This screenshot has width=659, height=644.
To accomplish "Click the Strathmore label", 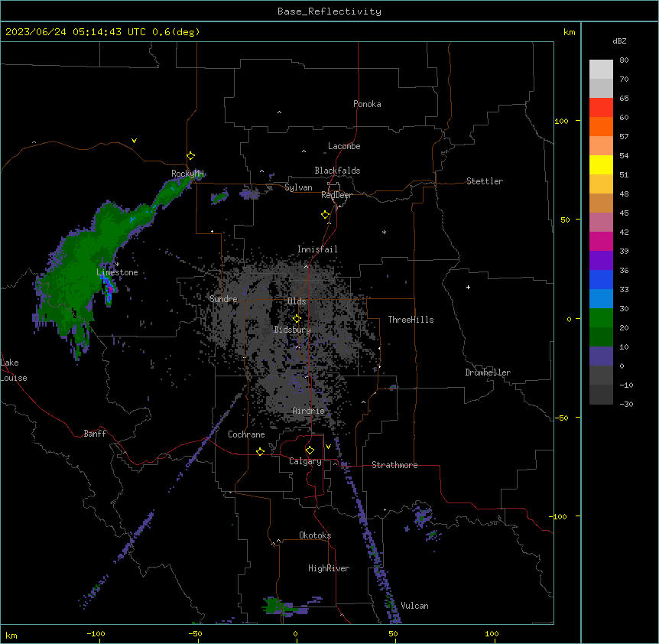I will (394, 465).
